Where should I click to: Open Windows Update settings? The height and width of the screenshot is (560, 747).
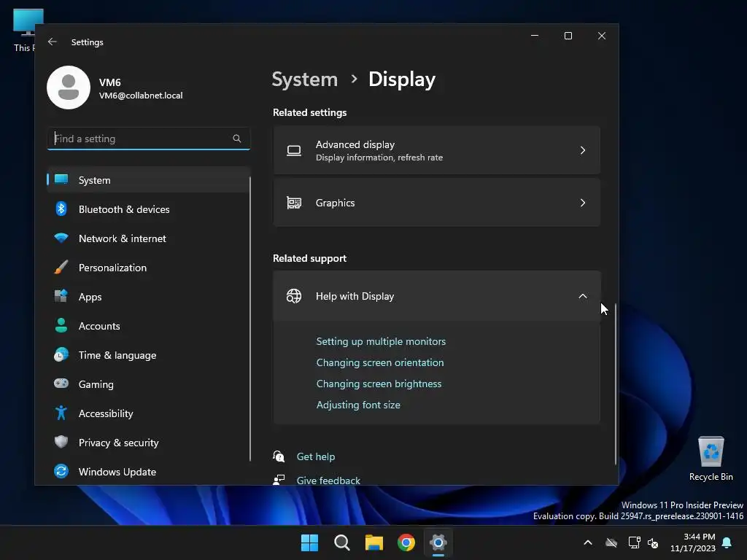(149, 472)
